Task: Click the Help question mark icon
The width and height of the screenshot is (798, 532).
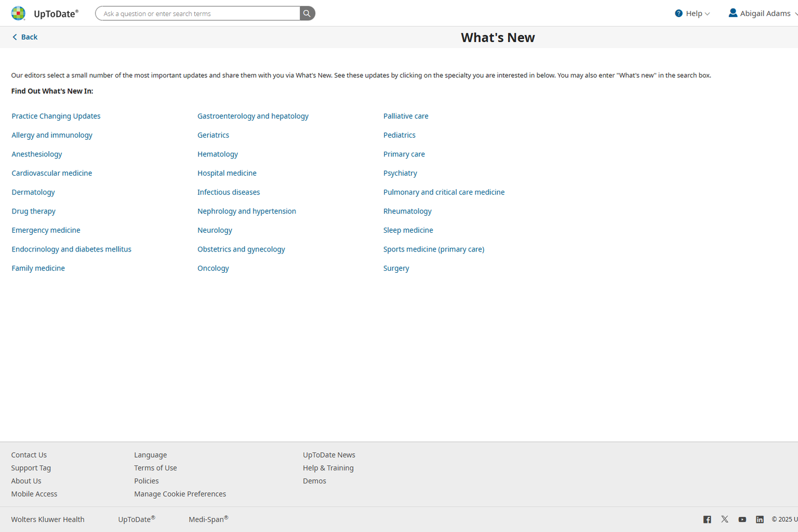Action: [679, 14]
